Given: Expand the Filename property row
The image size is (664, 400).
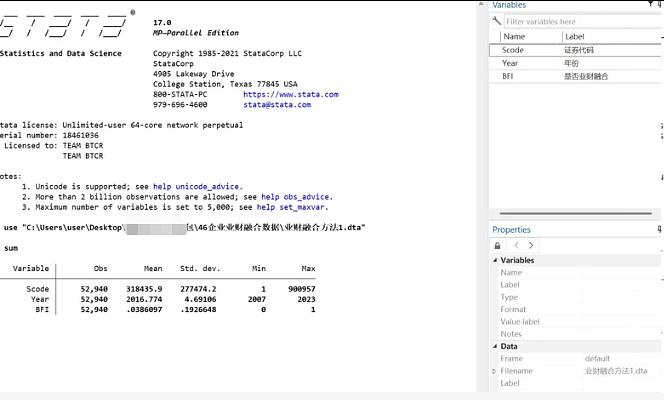Looking at the screenshot, I should (x=494, y=371).
